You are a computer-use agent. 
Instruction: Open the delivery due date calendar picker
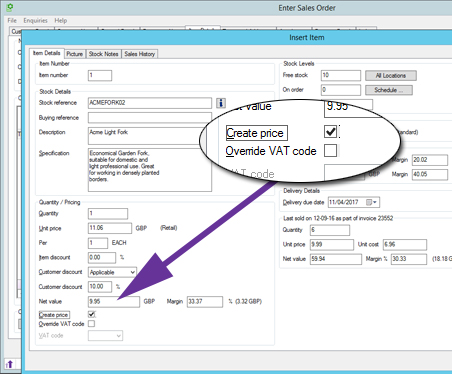click(x=371, y=202)
